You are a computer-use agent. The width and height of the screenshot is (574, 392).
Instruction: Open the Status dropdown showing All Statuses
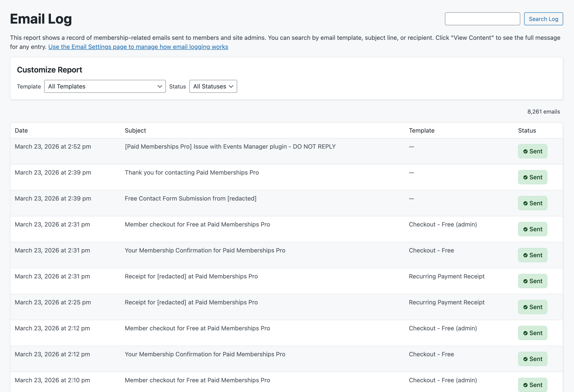point(213,86)
